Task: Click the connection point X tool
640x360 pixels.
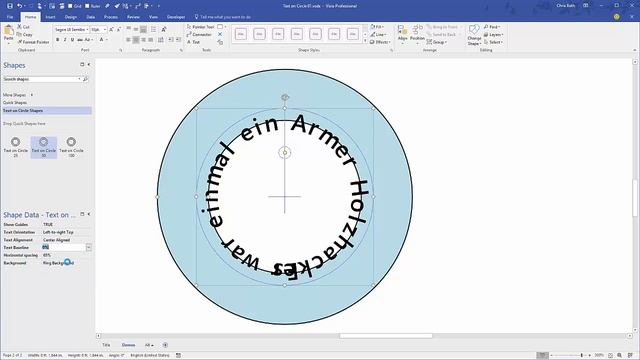Action: tap(220, 34)
